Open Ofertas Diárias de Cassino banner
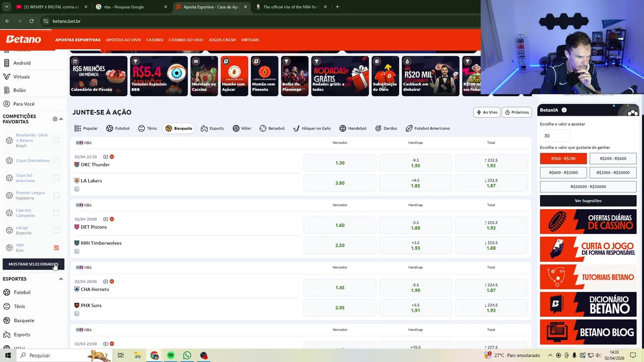Image resolution: width=644 pixels, height=362 pixels. coord(588,222)
